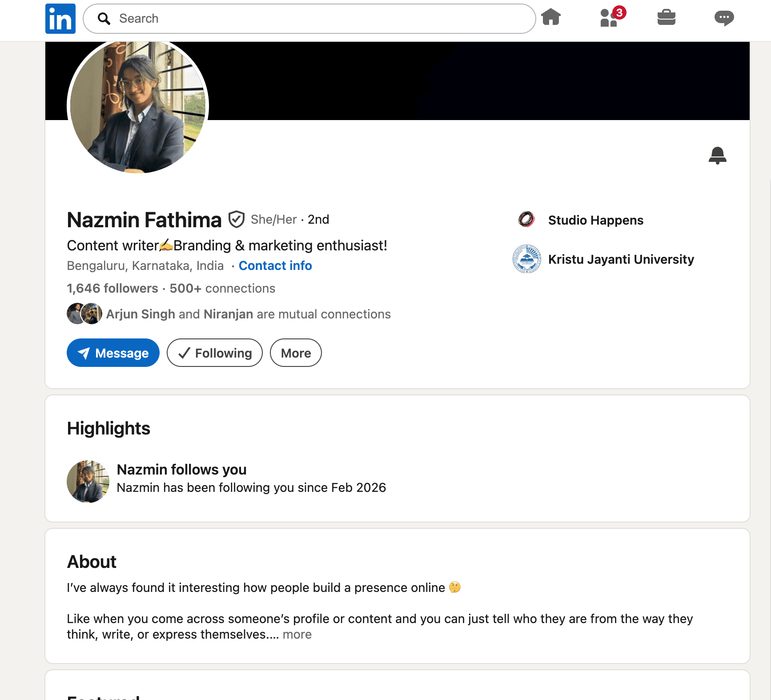This screenshot has height=700, width=771.
Task: Open the 500+ connections link
Action: [x=222, y=288]
